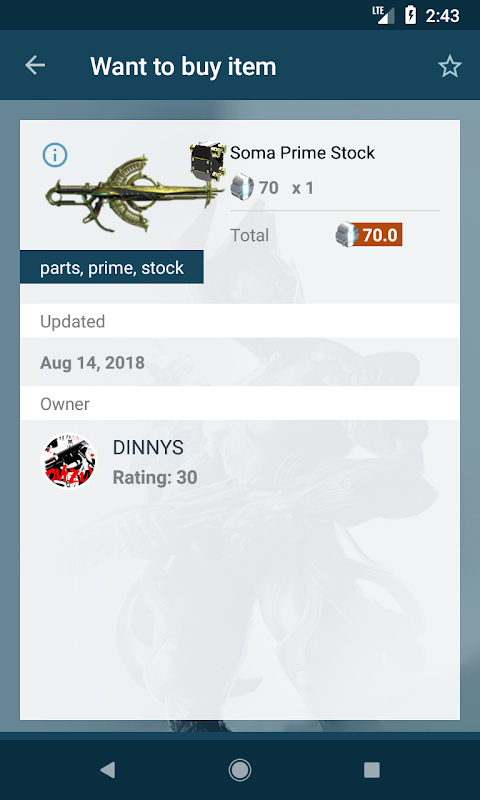Tap the LTE signal indicator
Image resolution: width=480 pixels, height=800 pixels.
(383, 15)
